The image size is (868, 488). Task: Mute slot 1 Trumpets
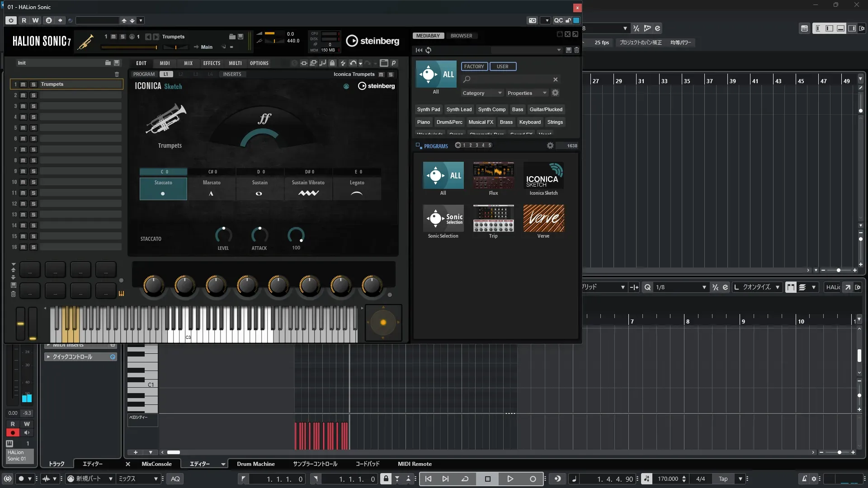(x=23, y=84)
